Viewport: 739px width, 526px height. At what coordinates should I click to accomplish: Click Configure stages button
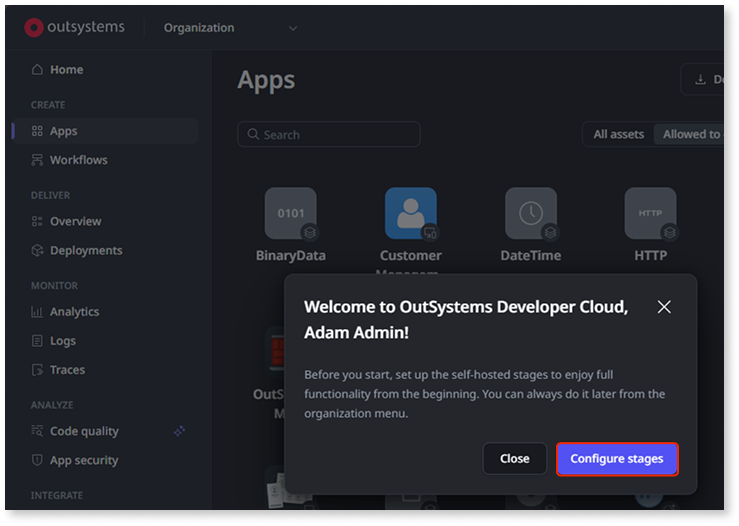[x=617, y=459]
